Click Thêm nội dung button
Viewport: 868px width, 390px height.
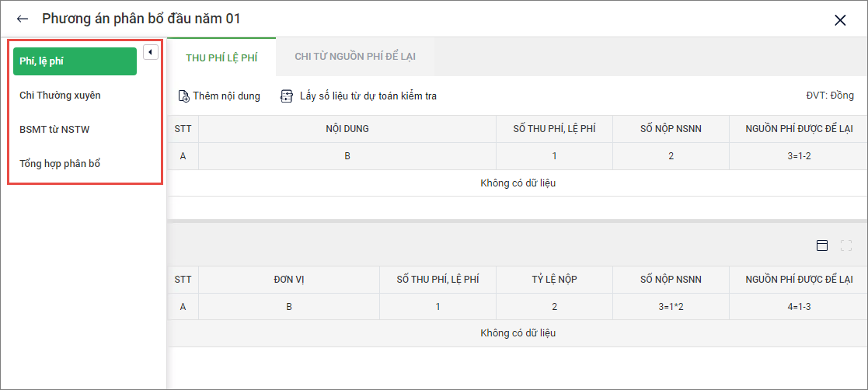(x=226, y=96)
